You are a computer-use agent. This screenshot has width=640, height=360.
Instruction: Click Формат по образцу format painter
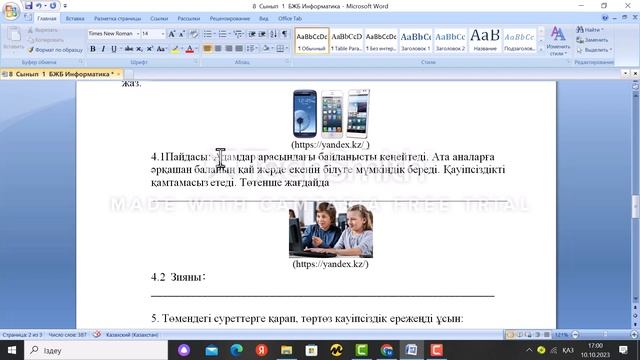click(55, 50)
